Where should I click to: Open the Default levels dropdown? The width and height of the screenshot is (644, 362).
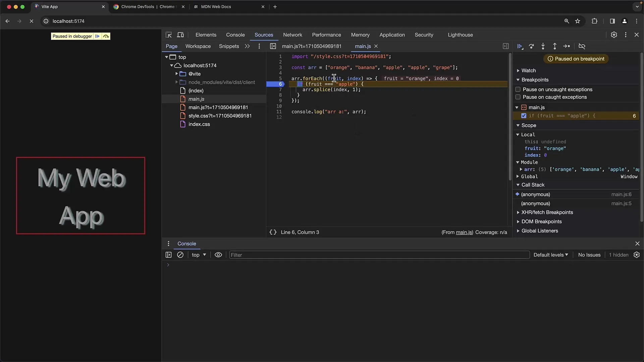point(551,255)
